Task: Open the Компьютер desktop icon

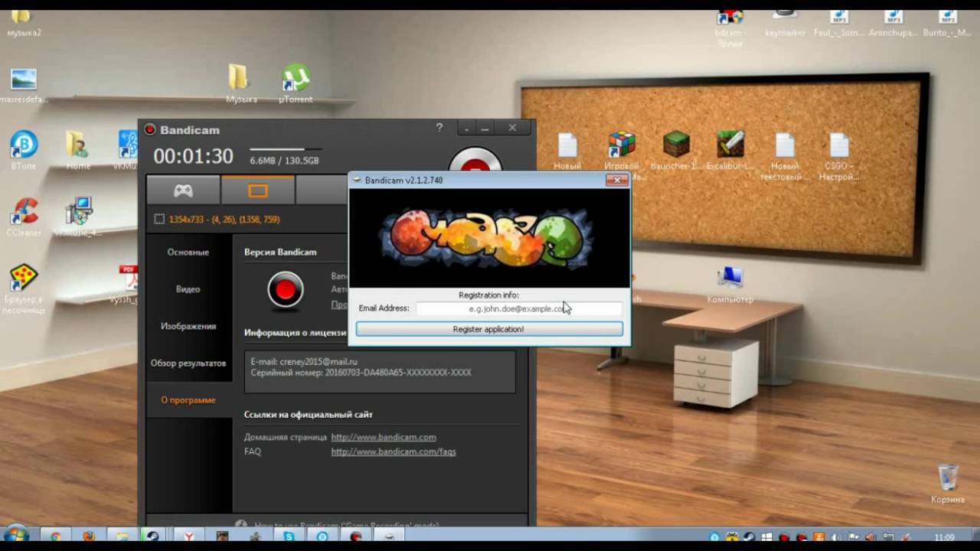Action: pos(730,284)
